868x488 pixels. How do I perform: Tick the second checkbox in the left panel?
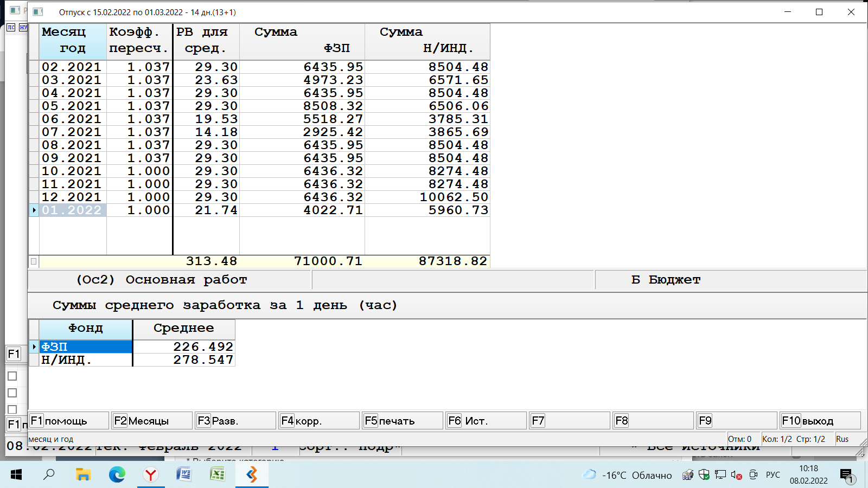[12, 393]
